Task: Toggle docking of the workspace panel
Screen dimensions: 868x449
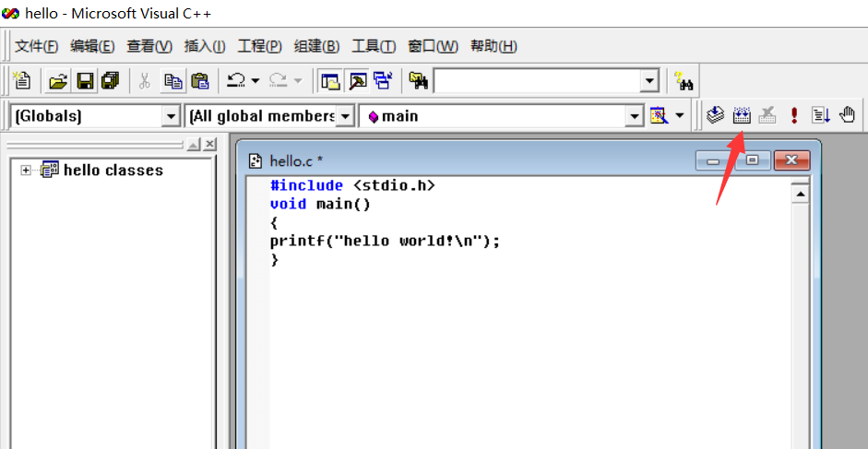Action: (x=194, y=145)
